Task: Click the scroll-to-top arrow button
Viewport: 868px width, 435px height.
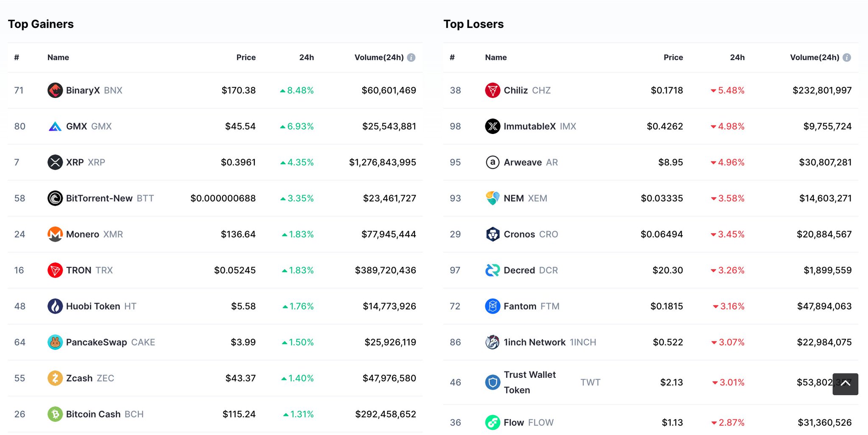Action: point(846,384)
